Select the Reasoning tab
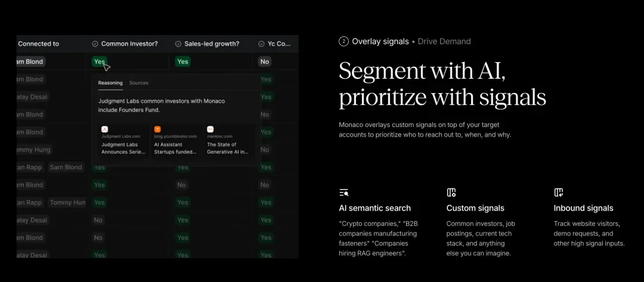 [x=110, y=83]
